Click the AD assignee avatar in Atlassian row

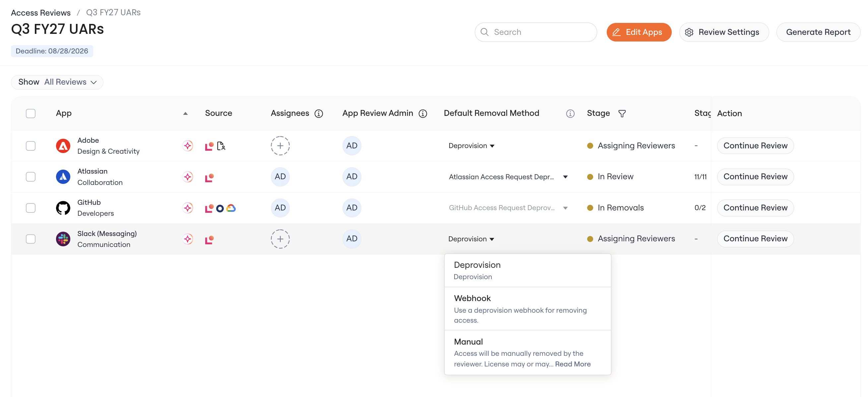click(280, 177)
